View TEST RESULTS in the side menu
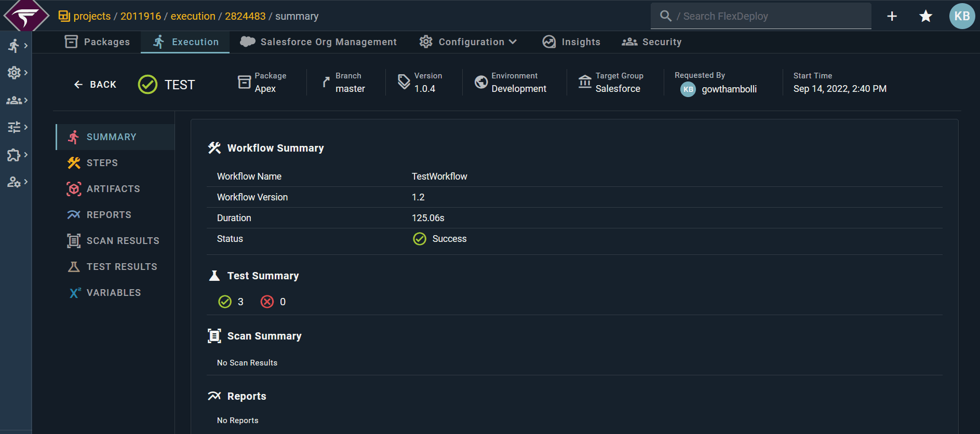 [115, 267]
